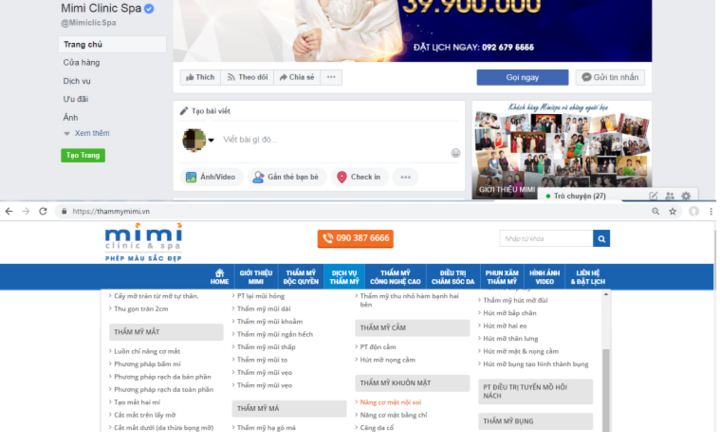Click Luồn chỉ nâng cơ mắt link

click(147, 351)
